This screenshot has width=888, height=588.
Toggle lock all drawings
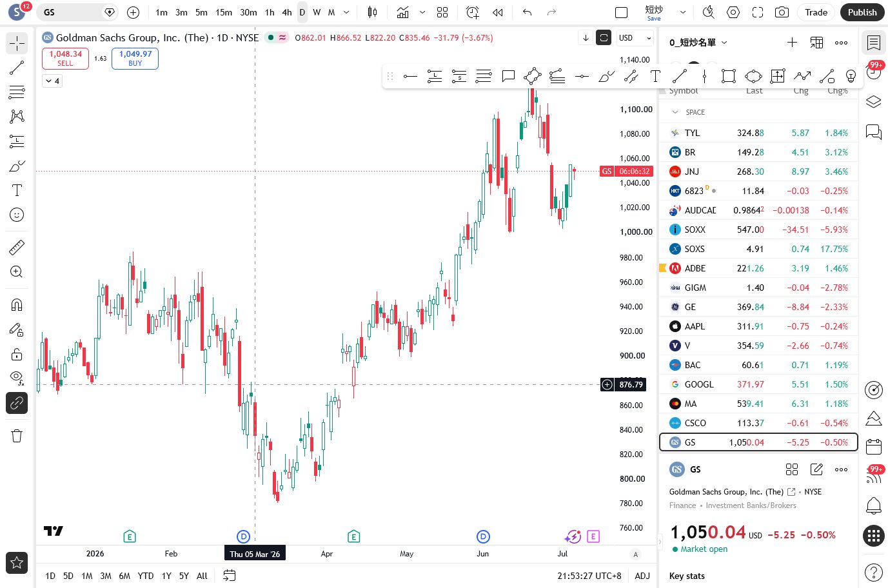[x=17, y=354]
